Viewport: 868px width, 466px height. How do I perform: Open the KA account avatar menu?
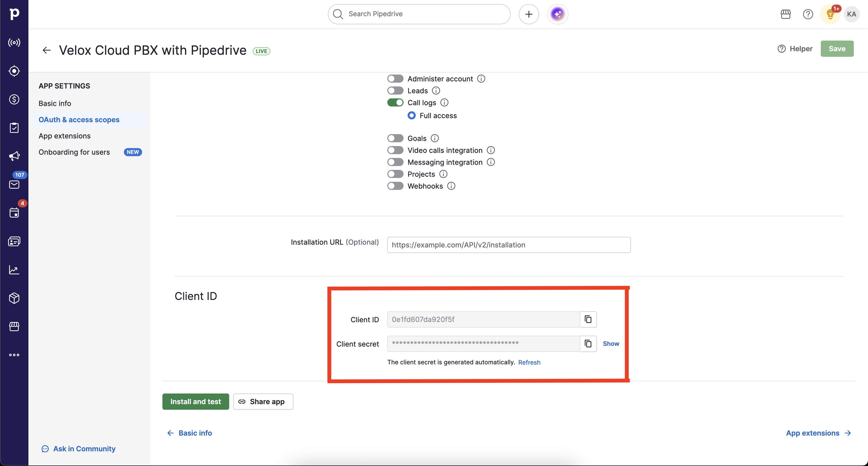(851, 14)
